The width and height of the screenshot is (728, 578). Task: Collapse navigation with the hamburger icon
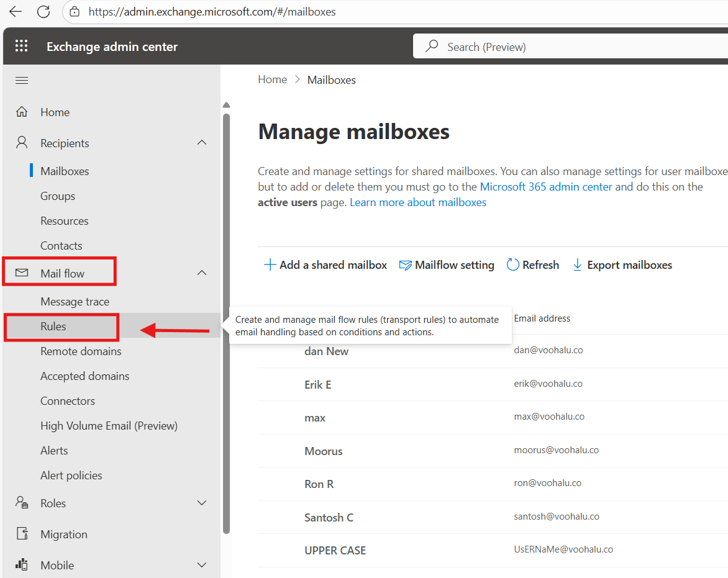22,81
